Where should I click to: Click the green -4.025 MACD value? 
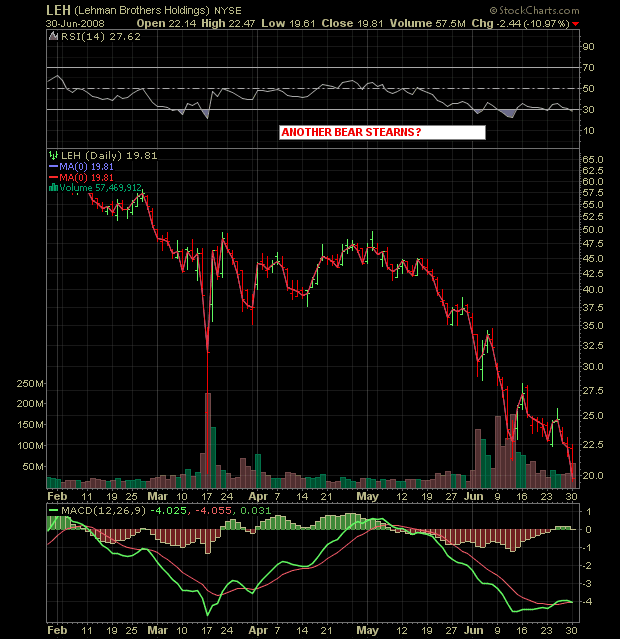point(169,510)
